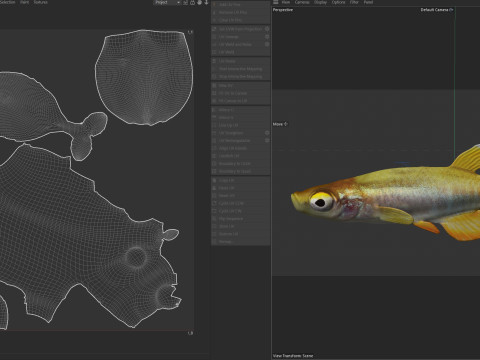The height and width of the screenshot is (360, 480).
Task: Click Boundary to Circle
Action: pos(240,164)
